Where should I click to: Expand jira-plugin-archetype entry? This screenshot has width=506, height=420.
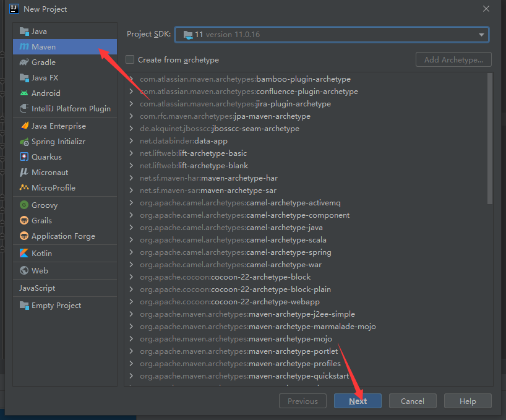(131, 104)
